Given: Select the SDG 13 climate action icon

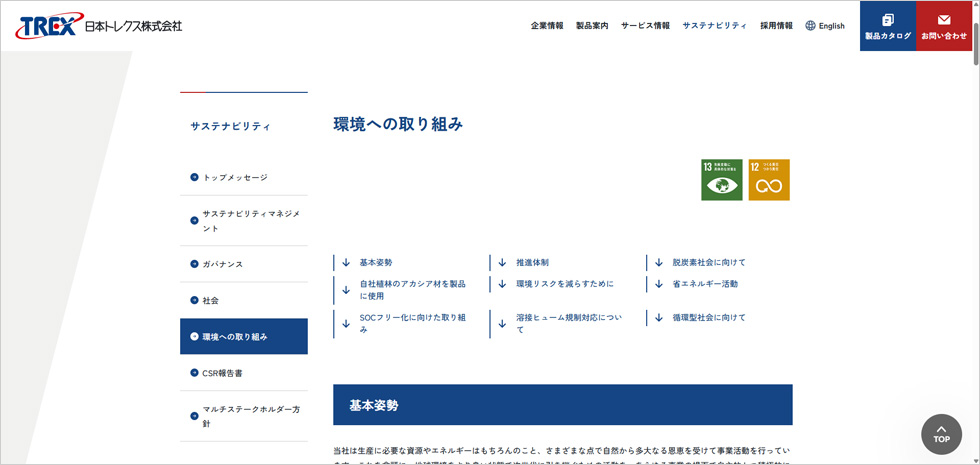Looking at the screenshot, I should point(722,180).
